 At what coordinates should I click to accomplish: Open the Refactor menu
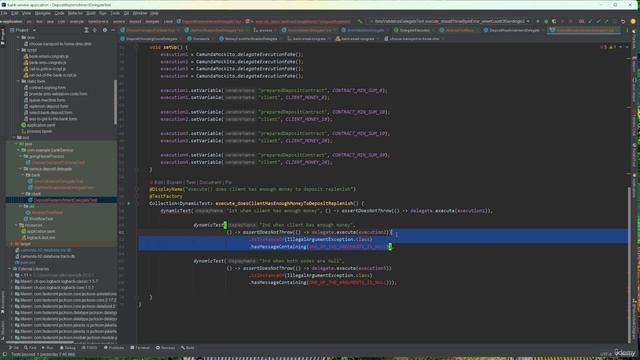[x=75, y=13]
